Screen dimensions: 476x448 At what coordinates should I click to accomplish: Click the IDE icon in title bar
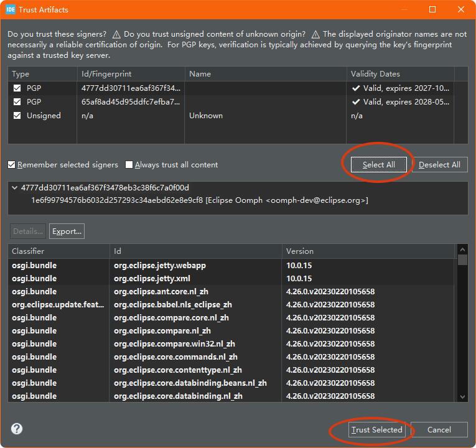(11, 9)
